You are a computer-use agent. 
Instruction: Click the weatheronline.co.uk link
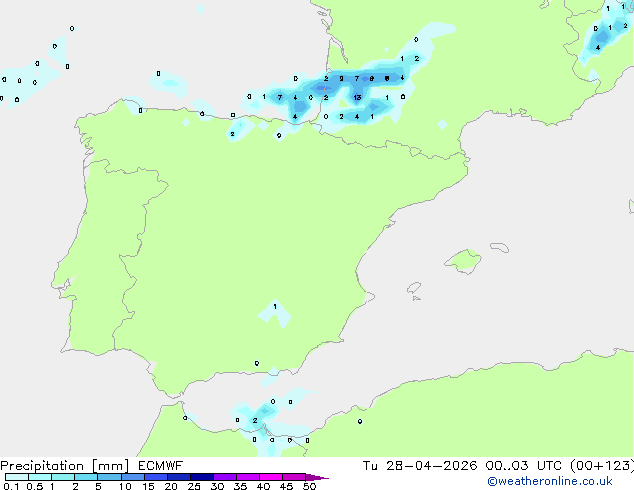coord(550,481)
